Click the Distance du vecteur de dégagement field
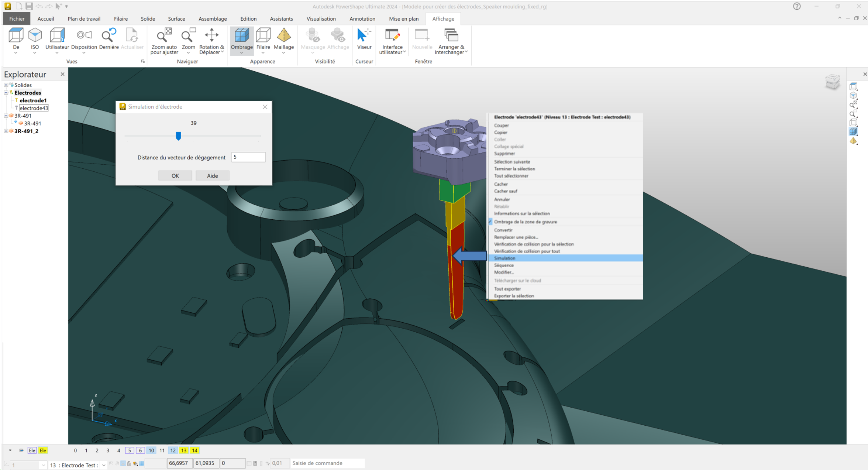Screen dimensions: 868x470 tap(248, 157)
